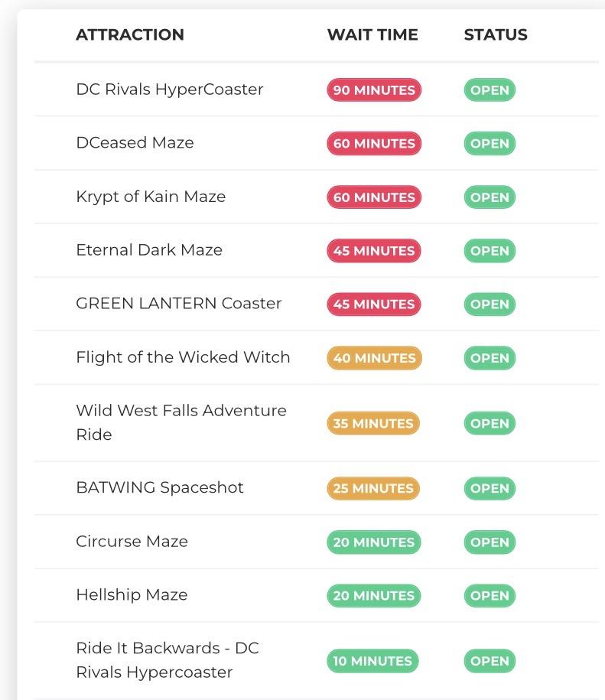Click the ATTRACTION column header
This screenshot has width=605, height=700.
130,35
